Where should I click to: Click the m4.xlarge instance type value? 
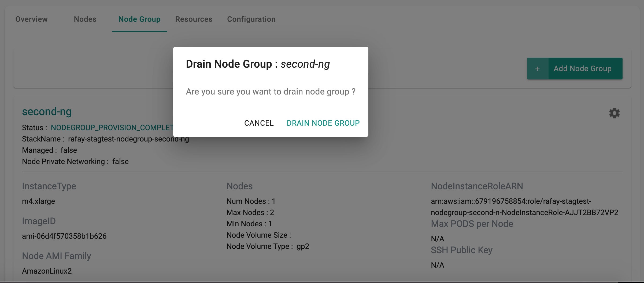[x=38, y=201]
